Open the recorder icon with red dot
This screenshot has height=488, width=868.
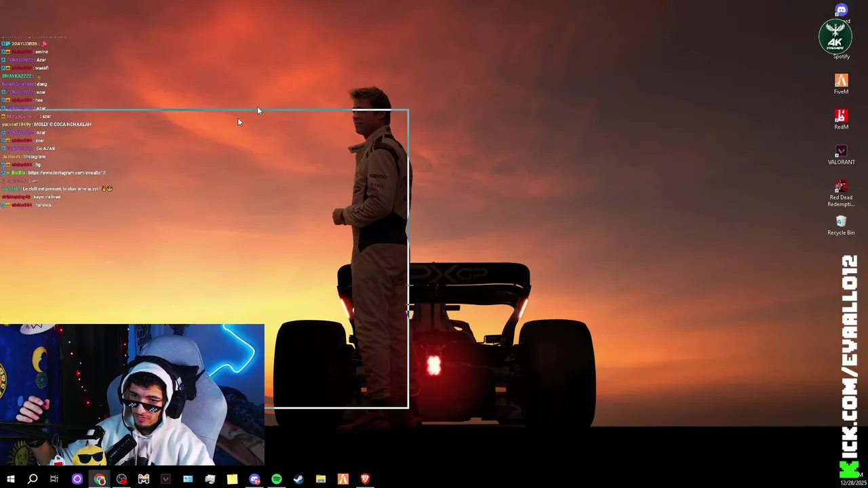(x=121, y=479)
